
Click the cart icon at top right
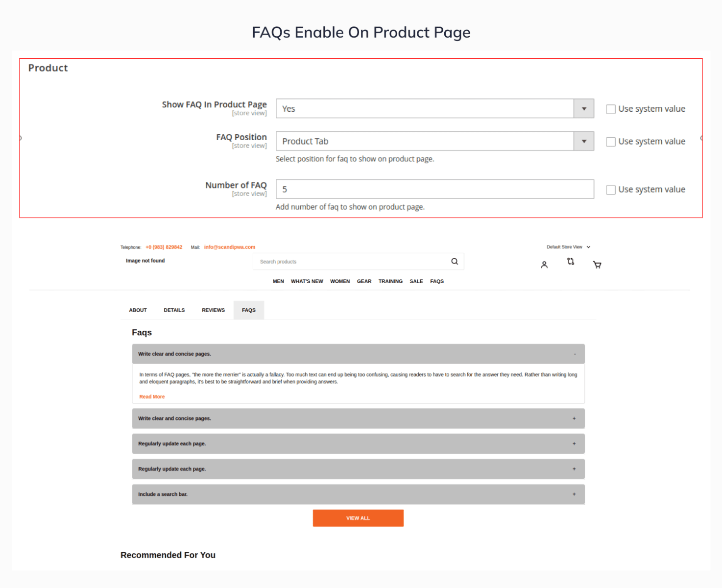[x=597, y=264]
